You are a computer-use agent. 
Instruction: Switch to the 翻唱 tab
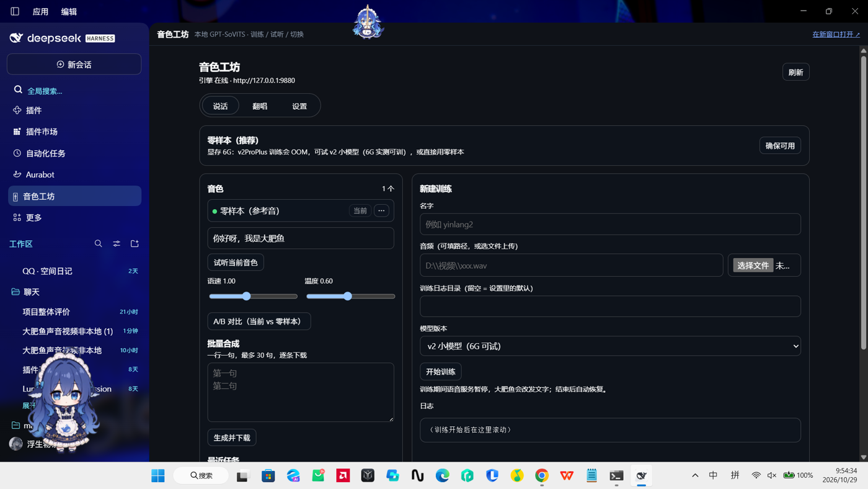coord(260,106)
